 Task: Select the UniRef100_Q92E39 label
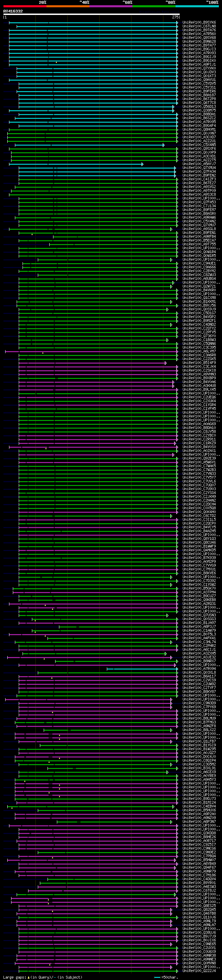[199, 459]
